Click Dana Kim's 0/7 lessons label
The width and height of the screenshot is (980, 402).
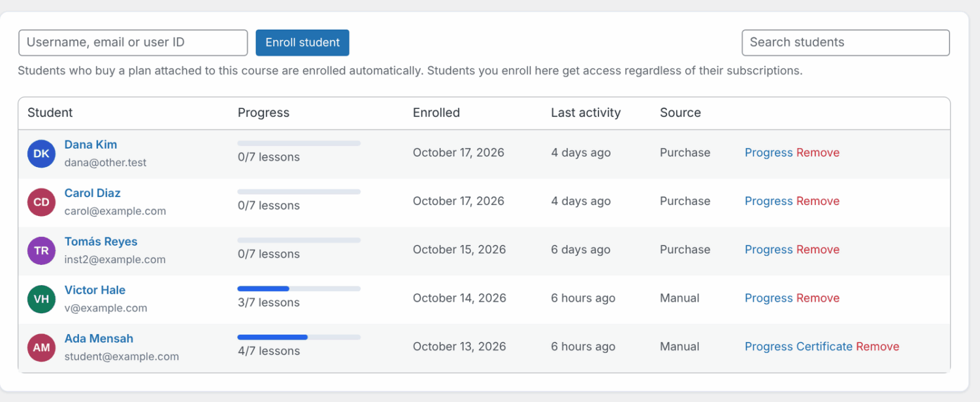tap(269, 157)
